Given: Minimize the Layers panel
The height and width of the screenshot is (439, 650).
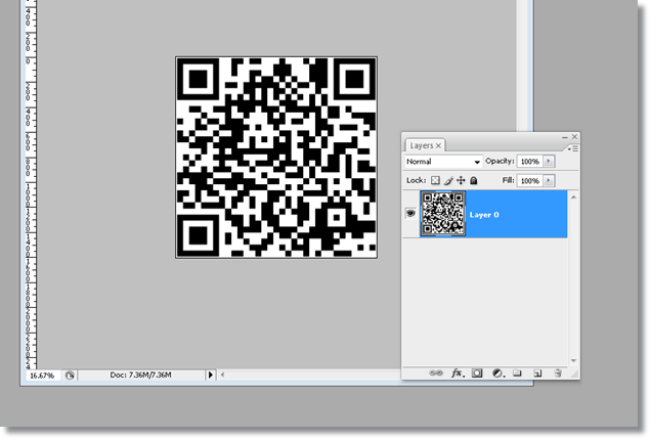Looking at the screenshot, I should (x=565, y=137).
